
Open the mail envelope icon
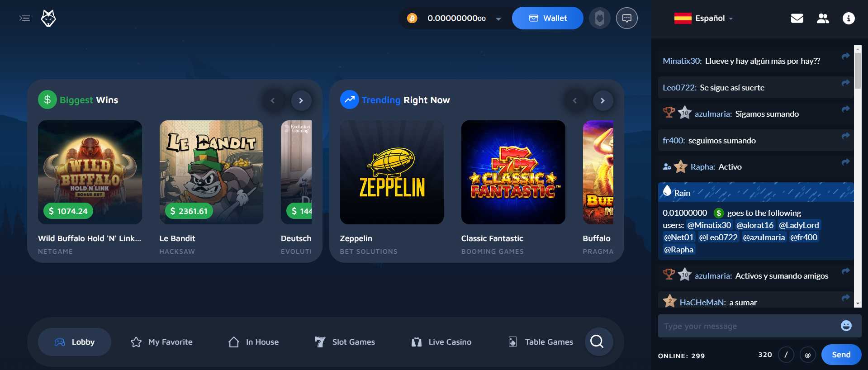pos(797,18)
